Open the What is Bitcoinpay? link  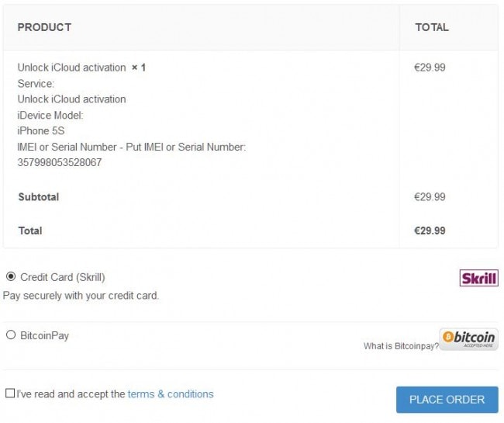(x=401, y=346)
